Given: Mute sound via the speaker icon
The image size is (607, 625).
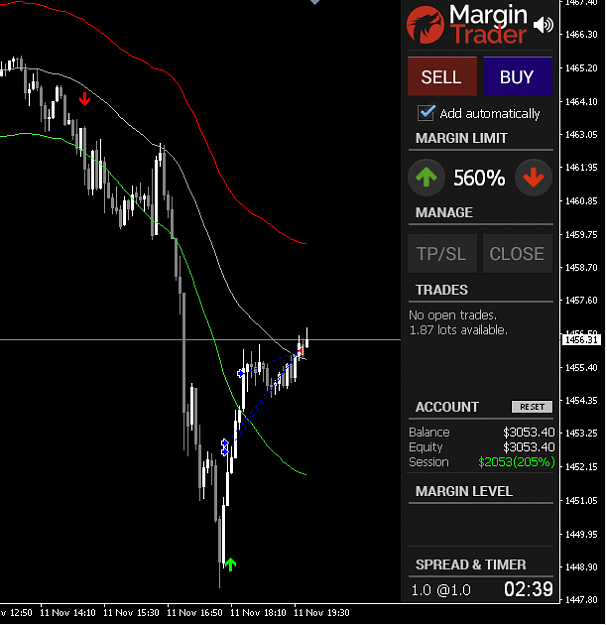Looking at the screenshot, I should pos(544,25).
